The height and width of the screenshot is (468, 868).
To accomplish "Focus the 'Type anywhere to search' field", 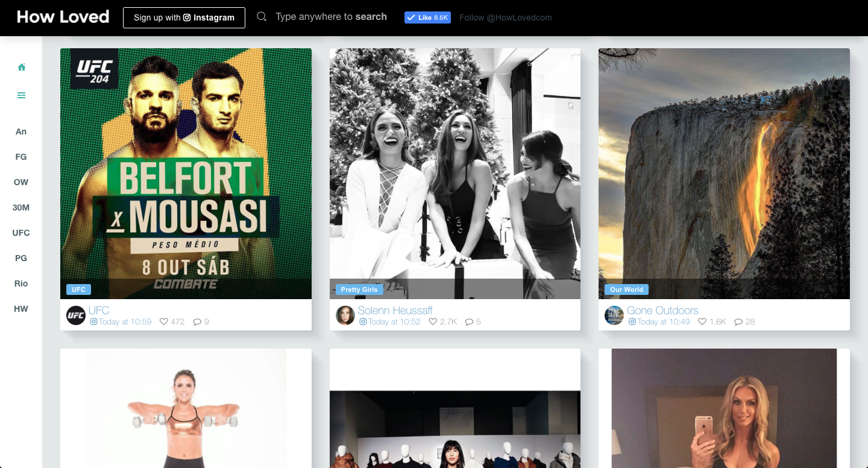I will point(331,17).
